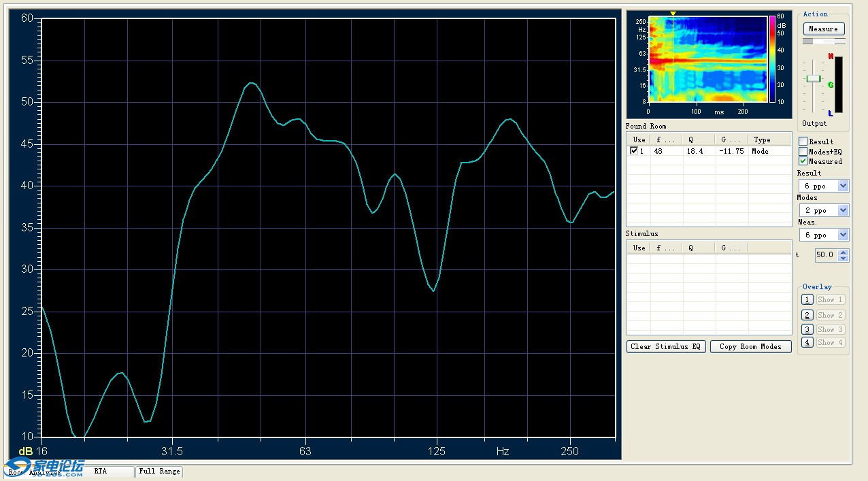Click the Q column header in Found Room

click(x=699, y=140)
